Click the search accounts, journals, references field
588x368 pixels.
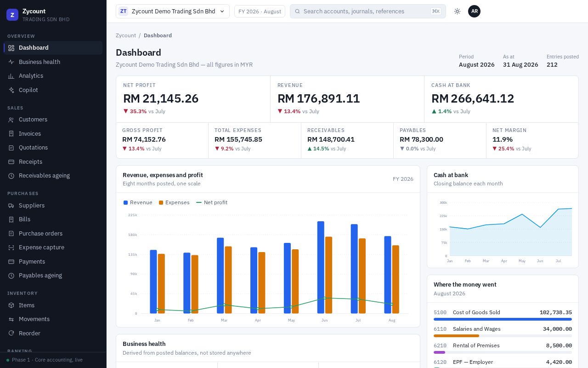pyautogui.click(x=367, y=11)
